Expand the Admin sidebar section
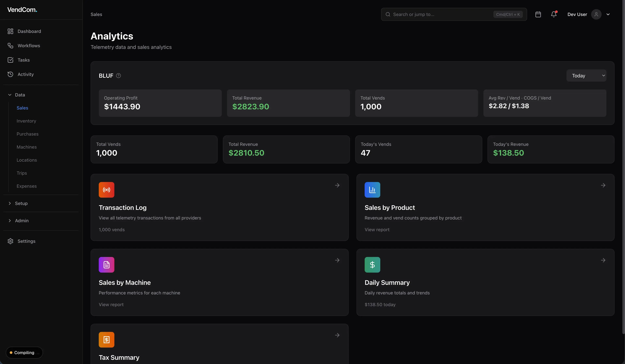 [22, 221]
